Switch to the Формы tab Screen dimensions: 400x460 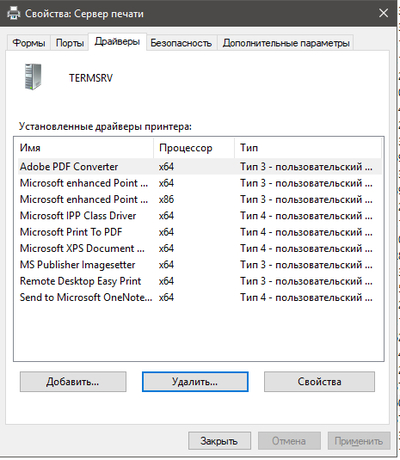click(29, 43)
